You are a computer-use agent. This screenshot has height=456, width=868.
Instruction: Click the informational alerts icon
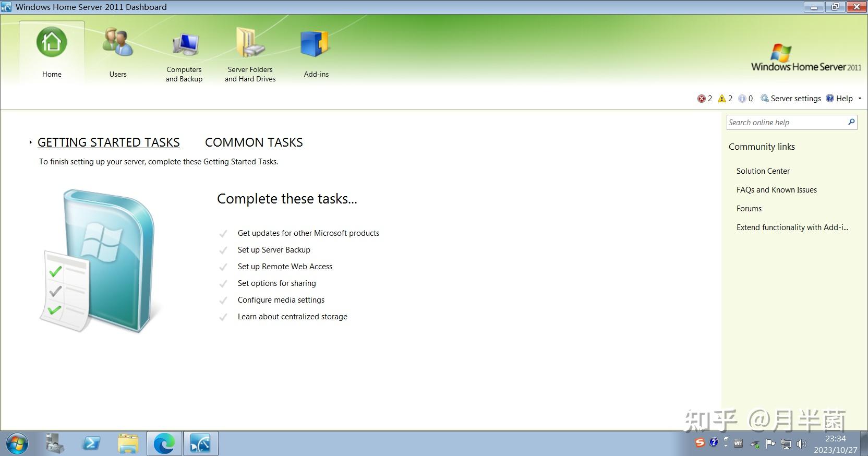pos(742,99)
